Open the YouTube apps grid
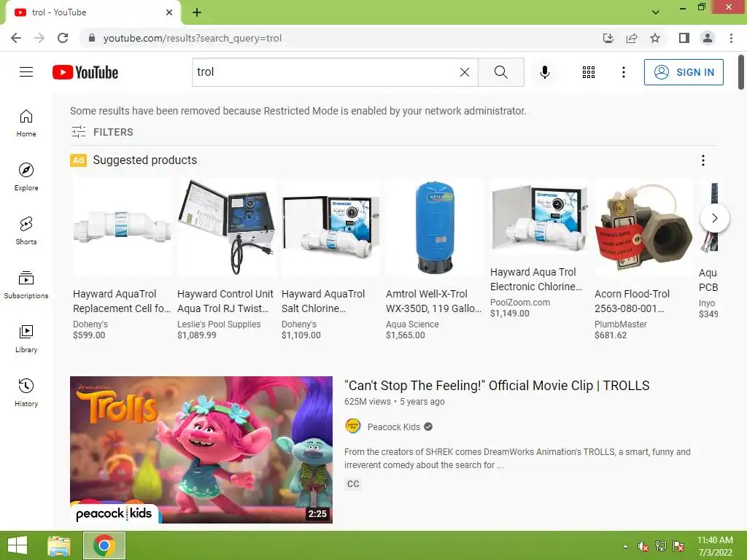 [x=589, y=72]
